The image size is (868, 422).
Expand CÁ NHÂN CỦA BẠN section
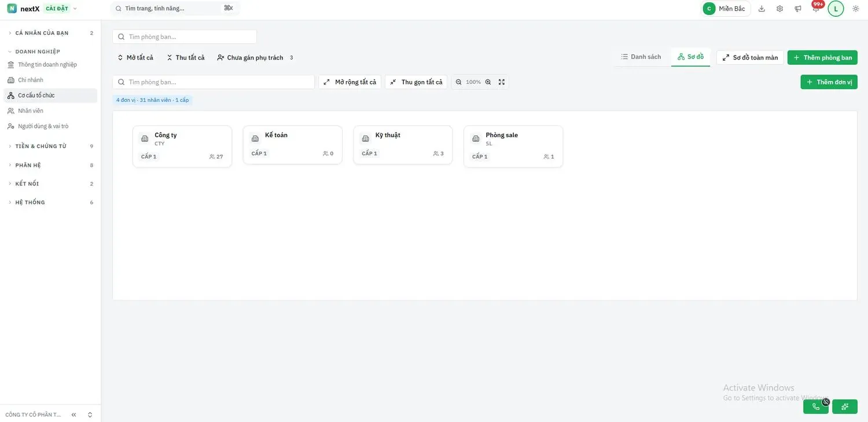50,33
